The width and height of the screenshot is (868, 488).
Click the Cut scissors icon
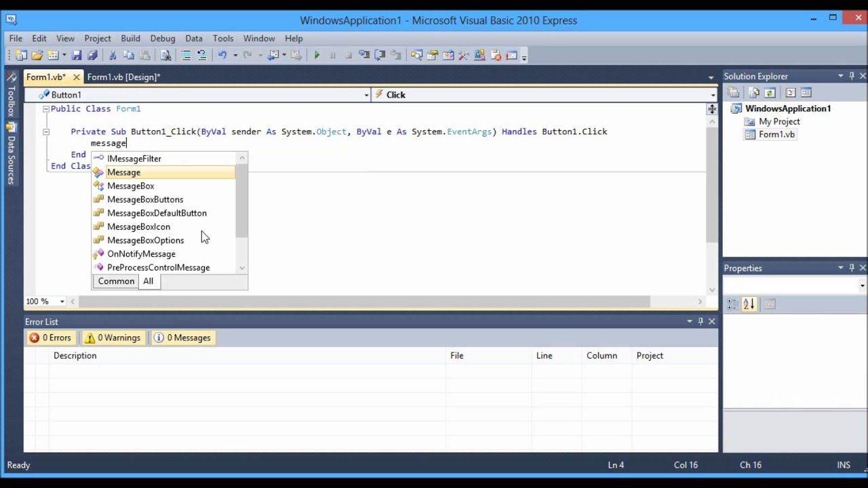(x=113, y=56)
